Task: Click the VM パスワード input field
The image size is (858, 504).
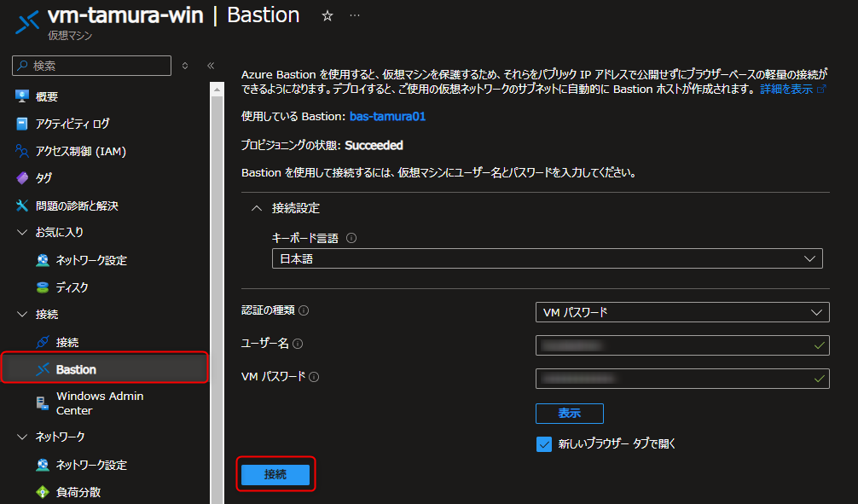Action: pyautogui.click(x=682, y=379)
